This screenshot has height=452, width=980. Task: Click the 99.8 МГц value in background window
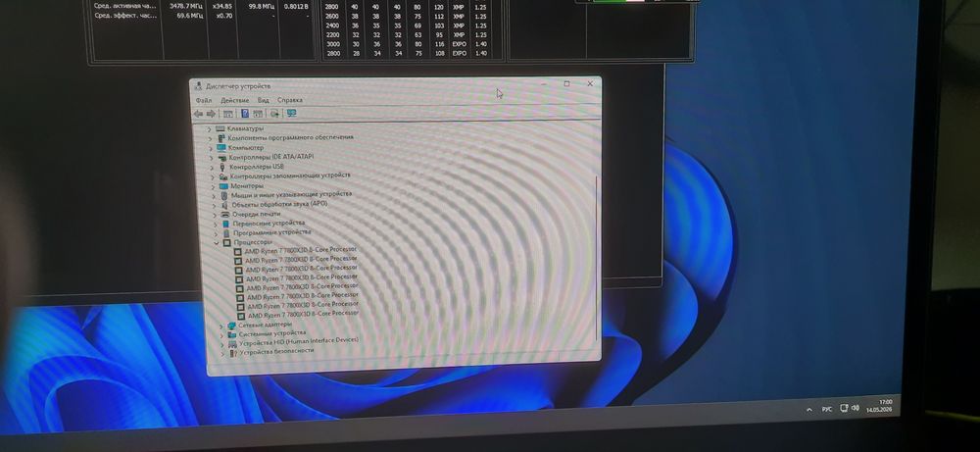pos(261,6)
